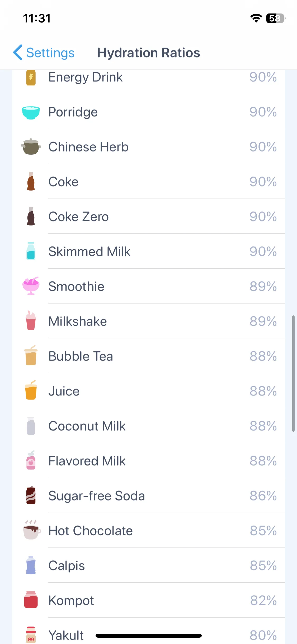
Task: Go back to Settings
Action: tap(44, 53)
